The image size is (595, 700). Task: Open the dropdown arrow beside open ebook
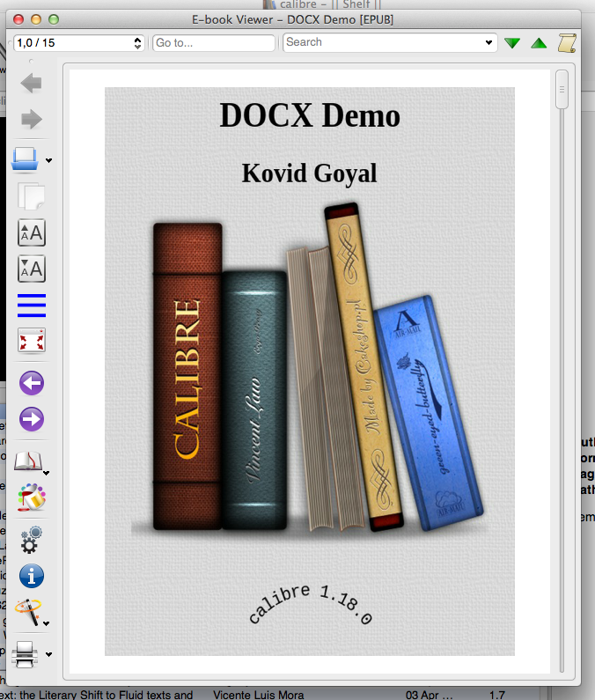pos(49,161)
